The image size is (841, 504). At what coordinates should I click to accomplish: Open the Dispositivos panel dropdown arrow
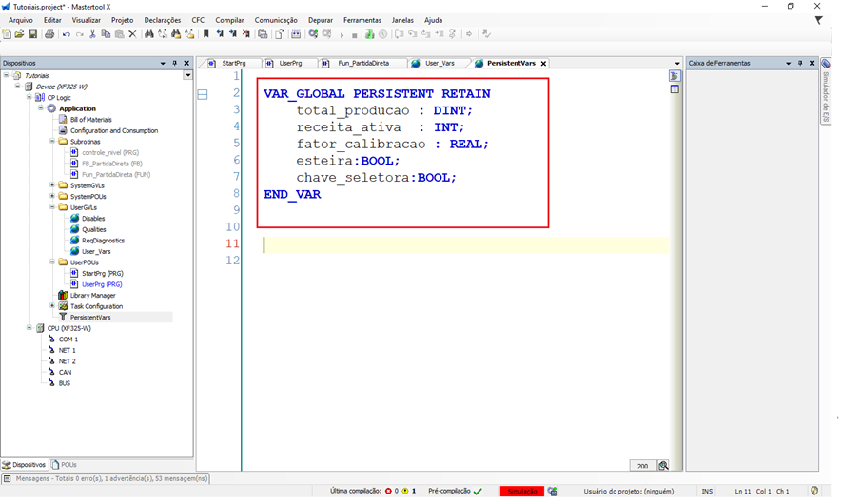[x=163, y=64]
